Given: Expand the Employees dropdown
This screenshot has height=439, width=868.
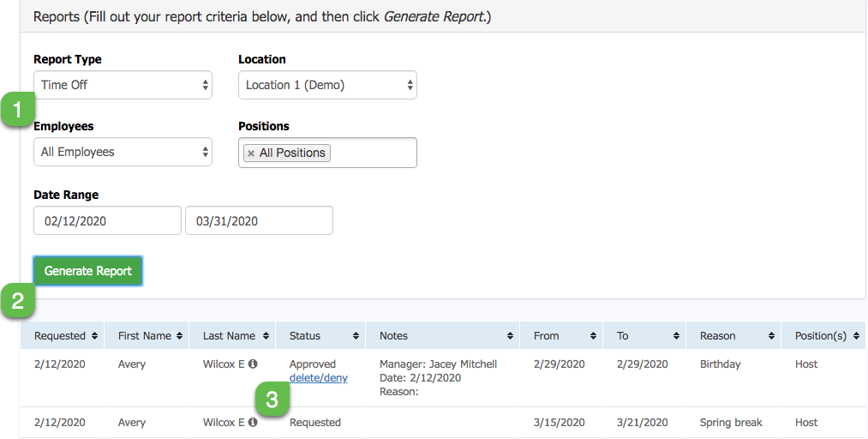Looking at the screenshot, I should click(123, 152).
